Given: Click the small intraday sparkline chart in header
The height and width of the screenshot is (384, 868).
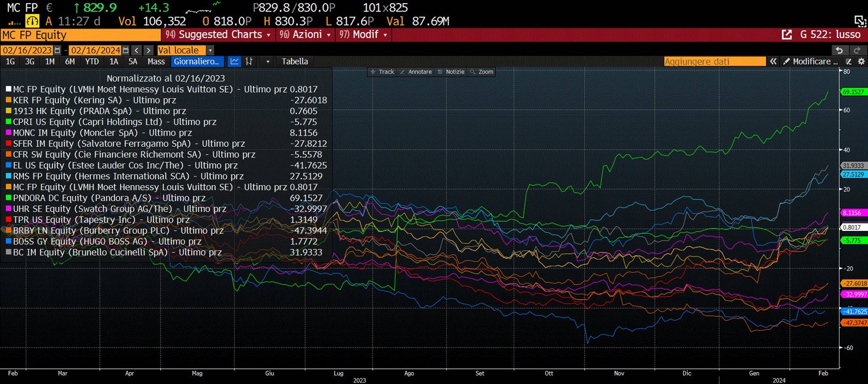Looking at the screenshot, I should click(x=203, y=8).
